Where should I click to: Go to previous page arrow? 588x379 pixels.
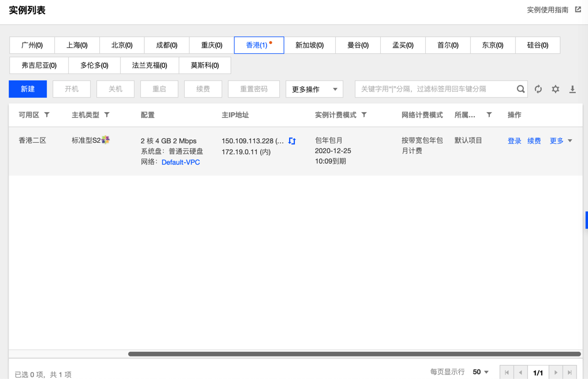point(520,372)
